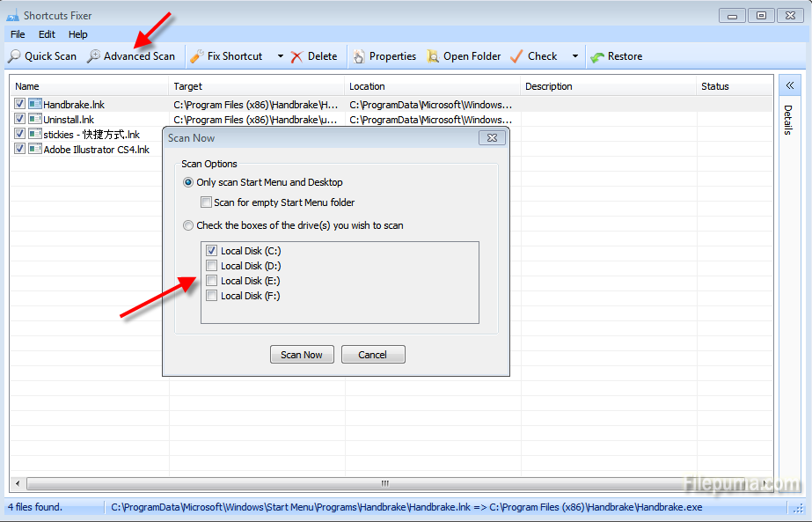Image resolution: width=812 pixels, height=522 pixels.
Task: Click the red Delete X icon
Action: click(297, 56)
